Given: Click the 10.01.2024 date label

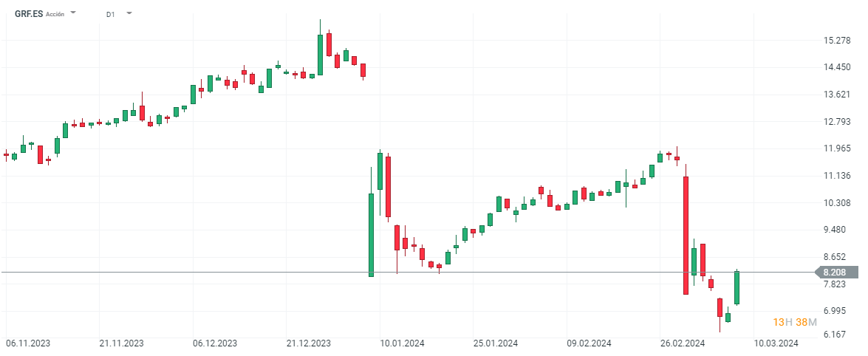Looking at the screenshot, I should coord(403,343).
